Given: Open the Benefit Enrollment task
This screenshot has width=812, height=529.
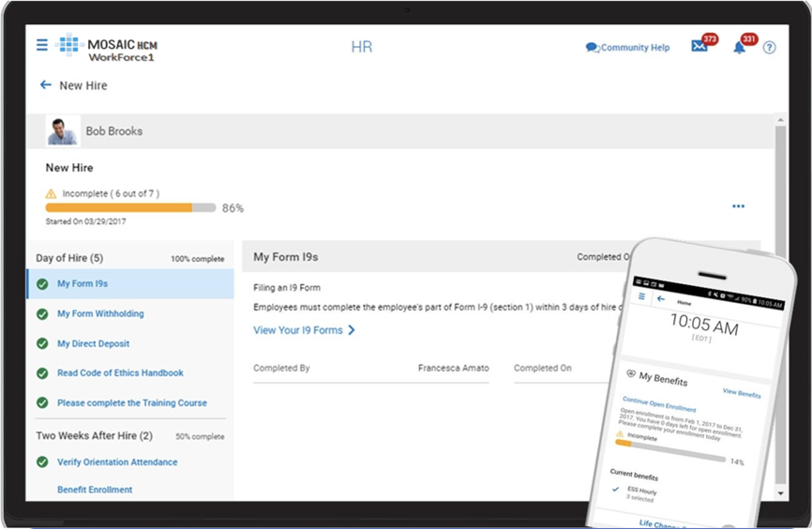Looking at the screenshot, I should click(95, 490).
